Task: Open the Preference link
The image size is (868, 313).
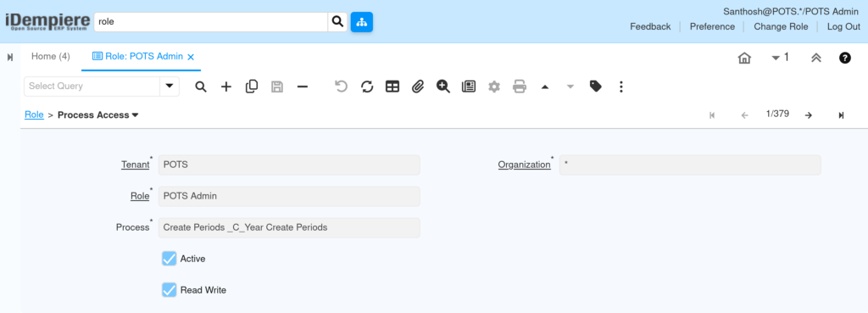Action: click(x=712, y=26)
